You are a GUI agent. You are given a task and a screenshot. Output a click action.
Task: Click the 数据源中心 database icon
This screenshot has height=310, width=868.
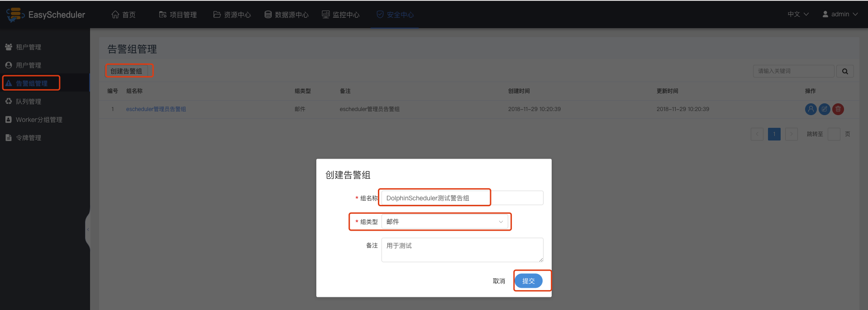tap(268, 15)
